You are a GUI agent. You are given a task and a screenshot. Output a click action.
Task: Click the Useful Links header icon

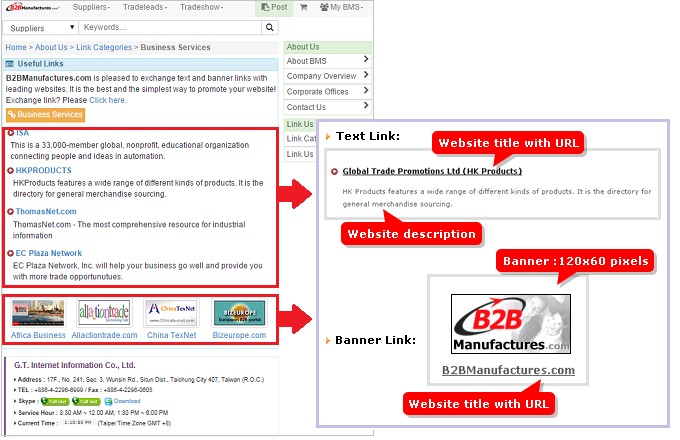click(9, 64)
